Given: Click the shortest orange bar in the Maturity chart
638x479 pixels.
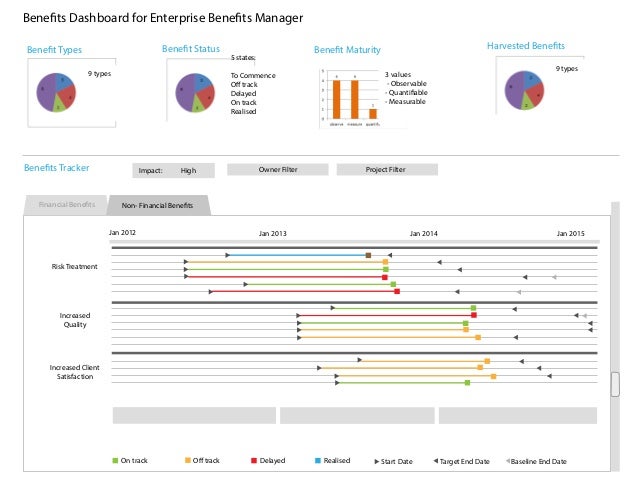Looking at the screenshot, I should pos(373,114).
